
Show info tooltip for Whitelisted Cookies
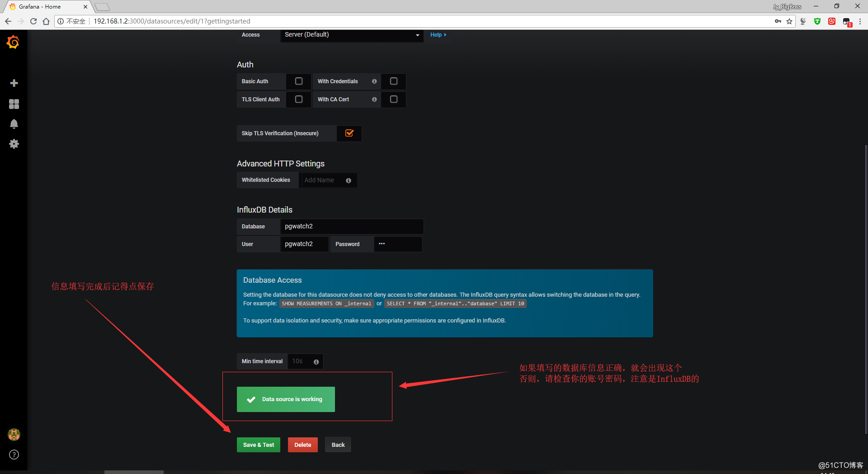(x=349, y=180)
